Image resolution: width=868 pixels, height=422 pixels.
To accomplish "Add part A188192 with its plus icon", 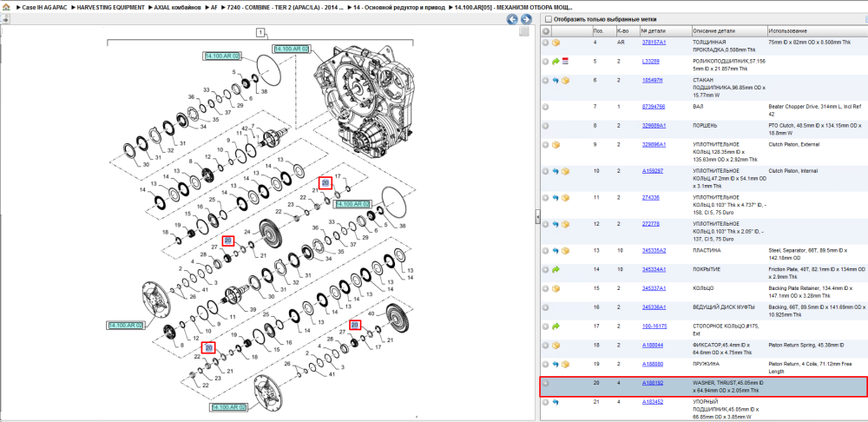I will (546, 383).
